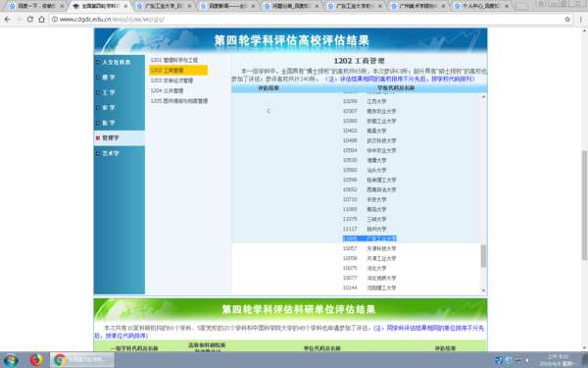588x368 pixels.
Task: Click the results list scrollbar thumb
Action: (x=483, y=256)
